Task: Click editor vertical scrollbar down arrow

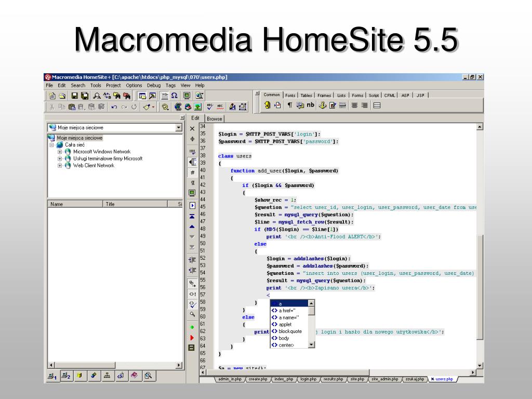Action: coord(480,365)
